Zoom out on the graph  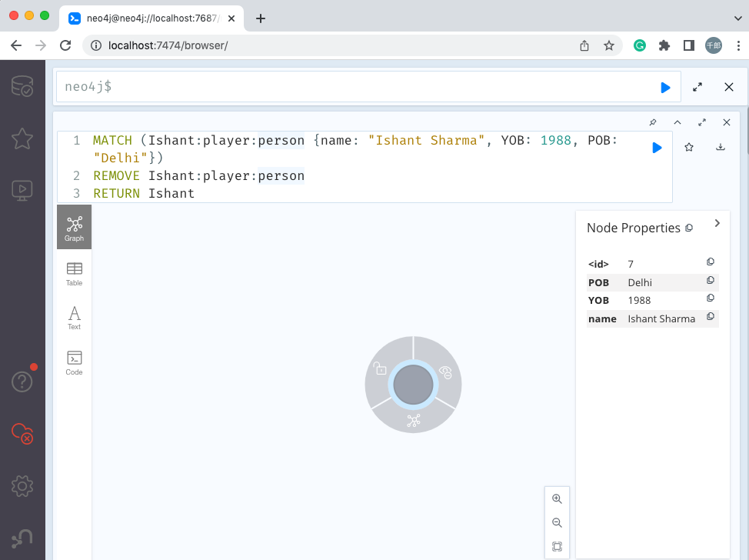(557, 522)
